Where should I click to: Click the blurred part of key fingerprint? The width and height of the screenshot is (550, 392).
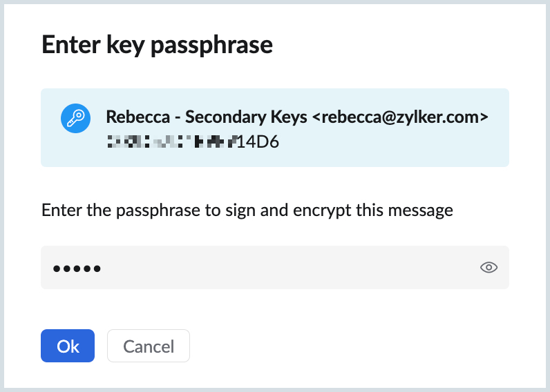(x=171, y=142)
